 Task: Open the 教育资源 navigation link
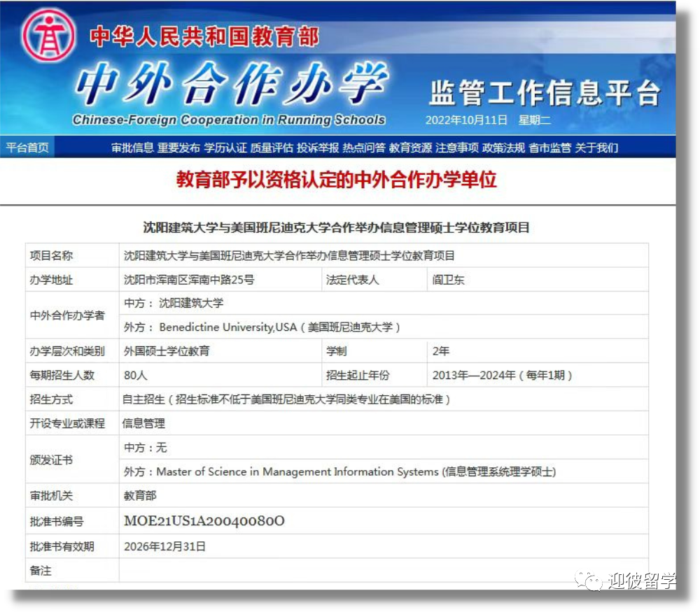pos(411,148)
